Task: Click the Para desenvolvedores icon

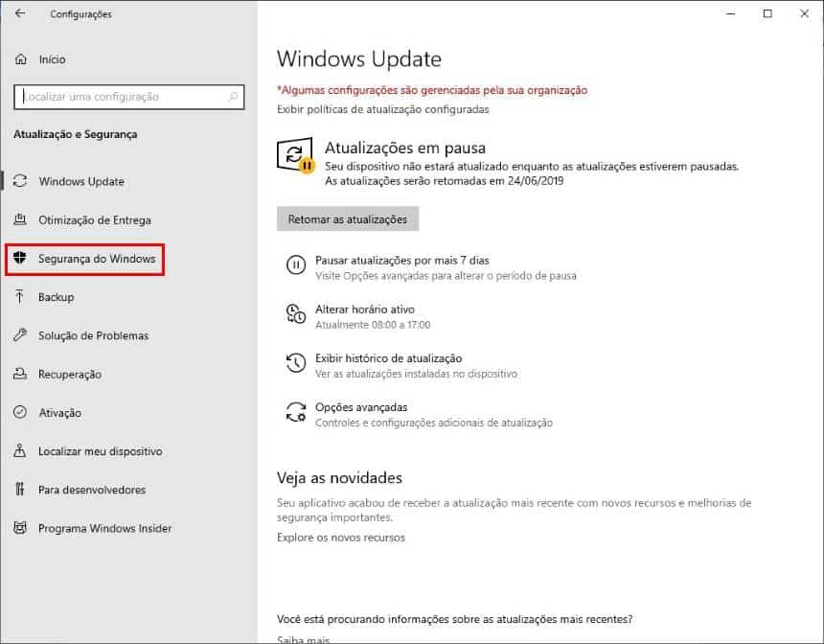Action: [x=20, y=490]
